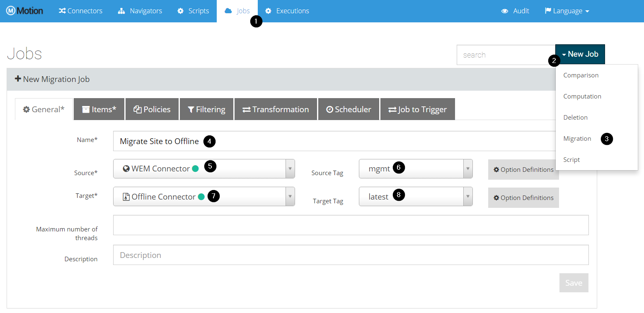Screen dimensions: 644x313
Task: Click the Jobs page heading
Action: click(24, 54)
